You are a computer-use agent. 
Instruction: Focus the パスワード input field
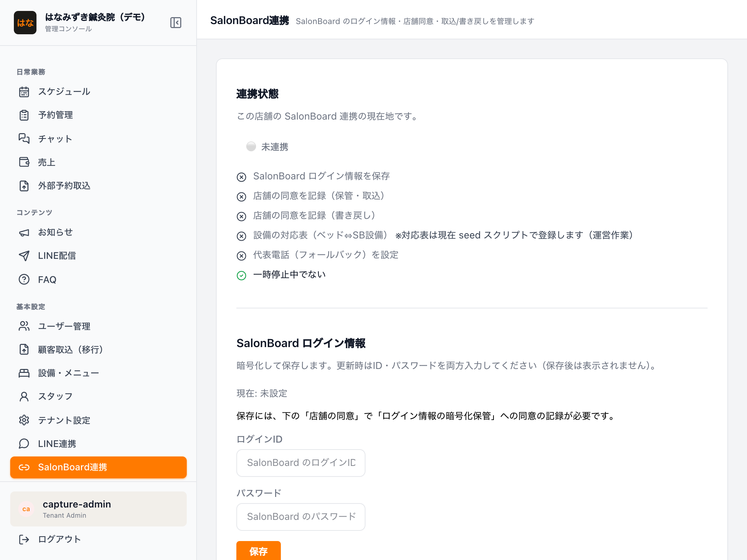(x=301, y=517)
